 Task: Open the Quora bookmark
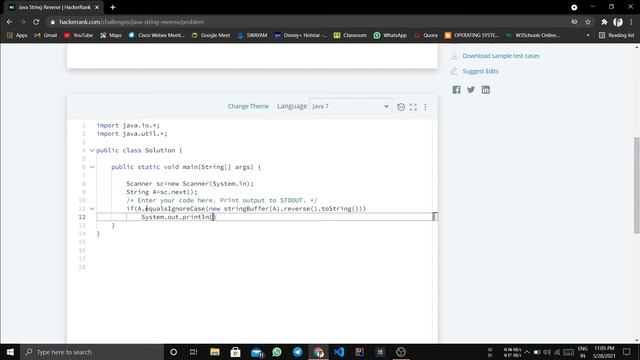pyautogui.click(x=426, y=36)
